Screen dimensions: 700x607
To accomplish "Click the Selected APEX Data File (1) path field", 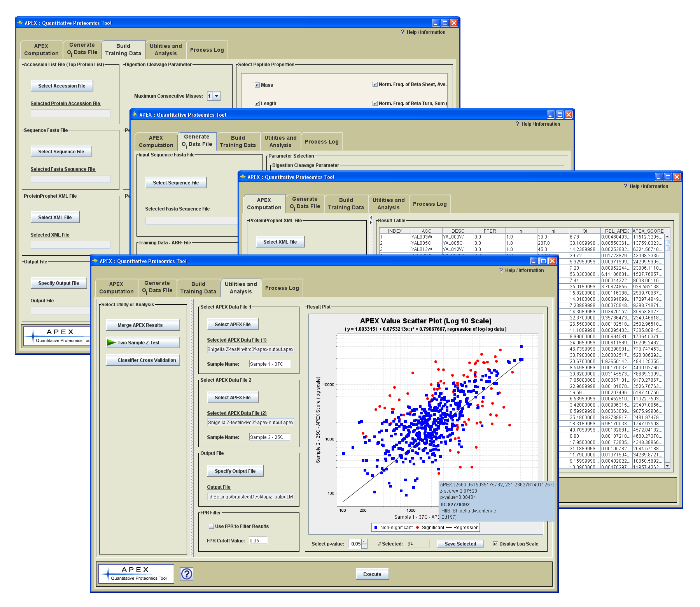I will click(250, 349).
